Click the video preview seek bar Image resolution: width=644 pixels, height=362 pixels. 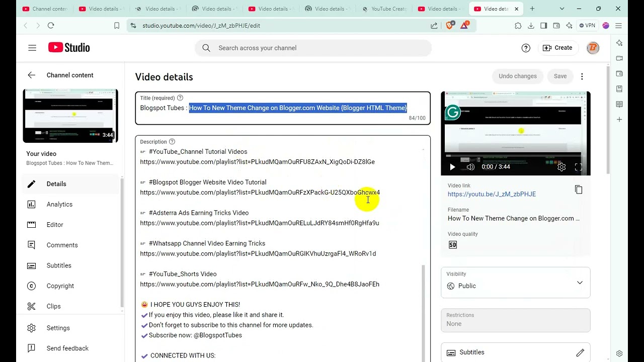tap(515, 157)
